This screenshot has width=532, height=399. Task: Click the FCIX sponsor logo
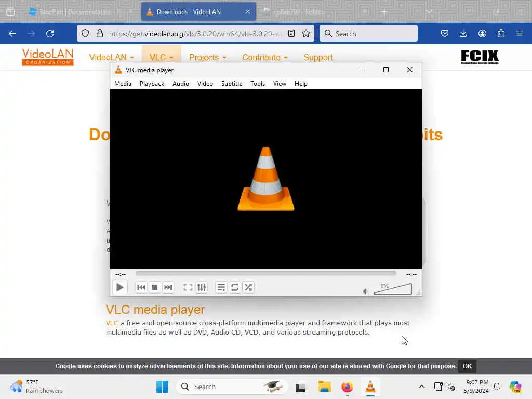pos(480,57)
